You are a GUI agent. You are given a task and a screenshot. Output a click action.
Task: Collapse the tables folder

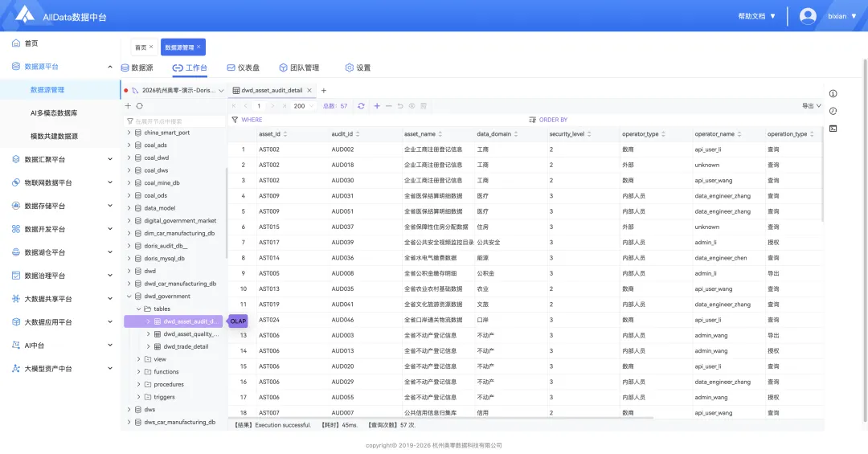(x=139, y=309)
